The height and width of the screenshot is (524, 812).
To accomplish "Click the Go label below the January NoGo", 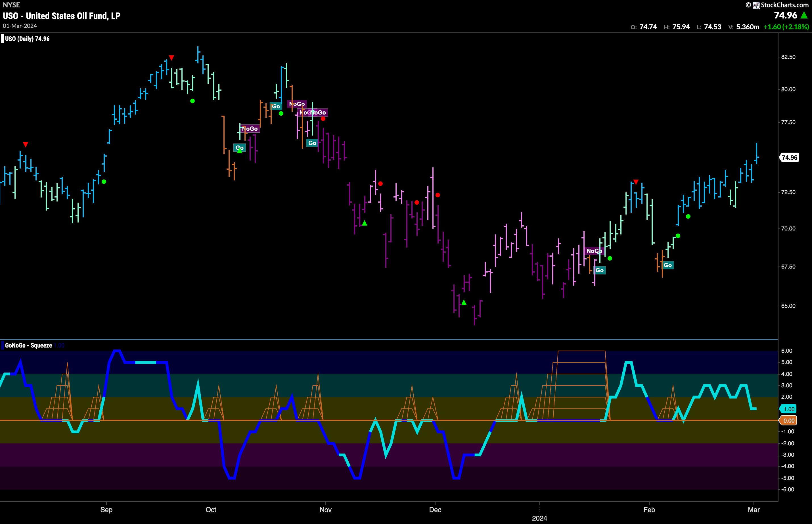I will (x=600, y=270).
